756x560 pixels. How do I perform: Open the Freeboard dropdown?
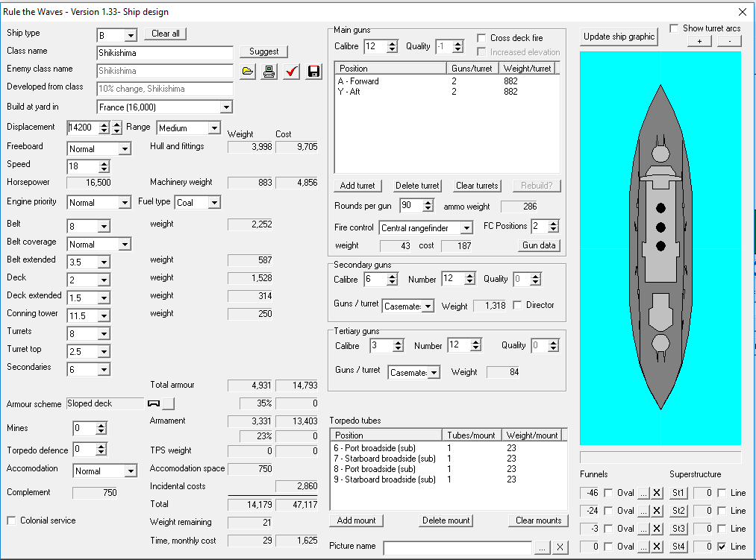125,149
